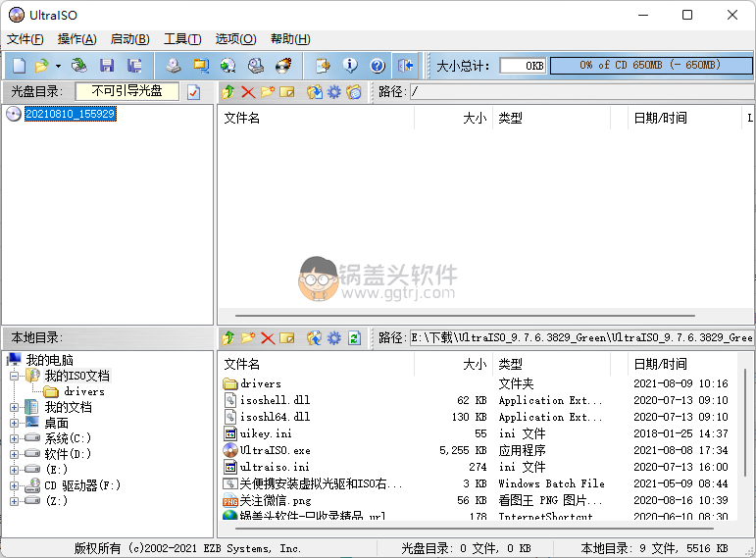Create new folder in disc image
Image resolution: width=756 pixels, height=558 pixels.
268,91
